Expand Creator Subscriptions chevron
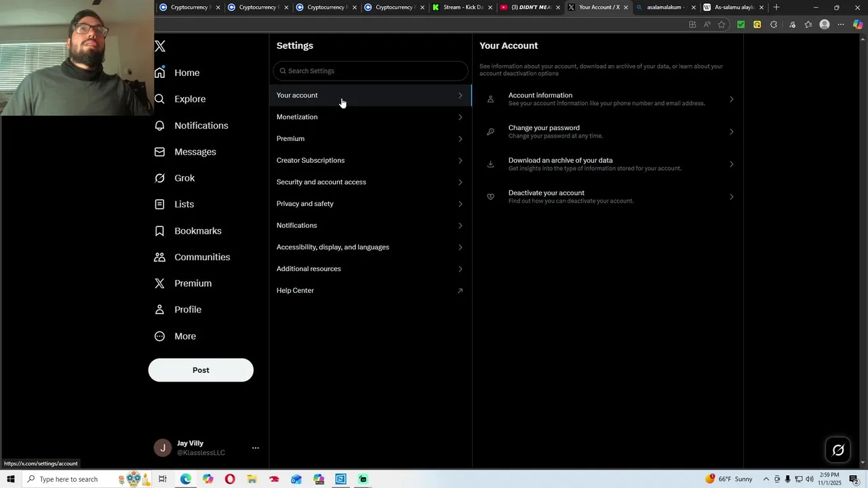Viewport: 868px width, 488px height. [460, 161]
